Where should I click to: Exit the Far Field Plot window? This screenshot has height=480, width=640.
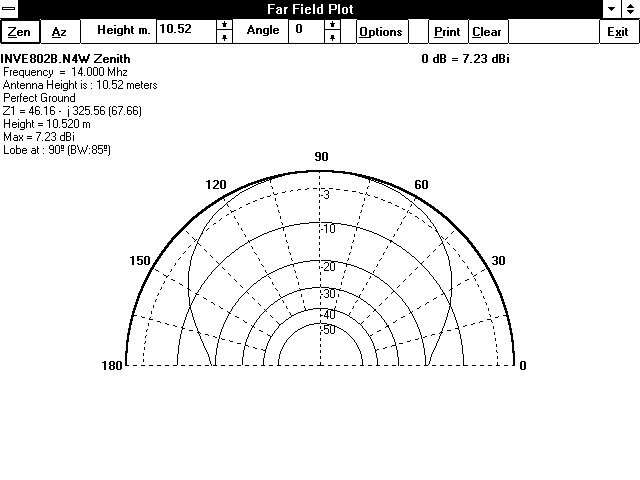point(618,31)
